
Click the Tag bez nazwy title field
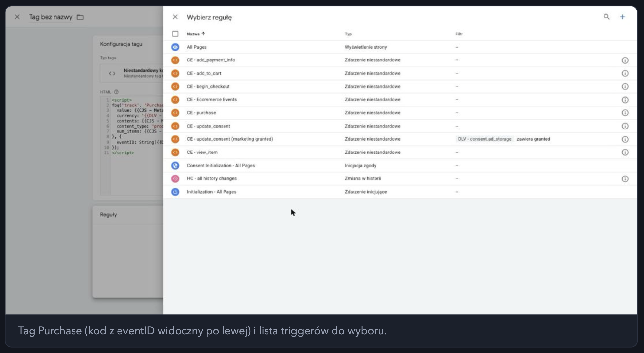pos(51,17)
